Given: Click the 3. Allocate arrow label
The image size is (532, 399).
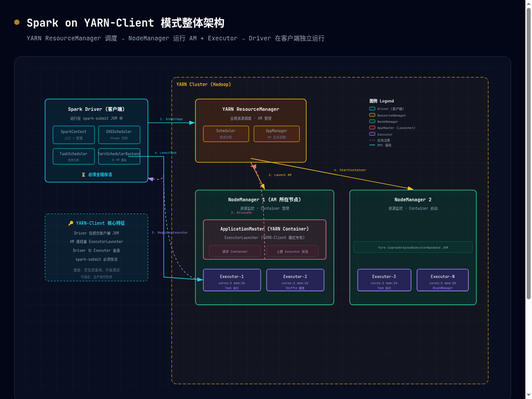Looking at the screenshot, I should point(241,213).
